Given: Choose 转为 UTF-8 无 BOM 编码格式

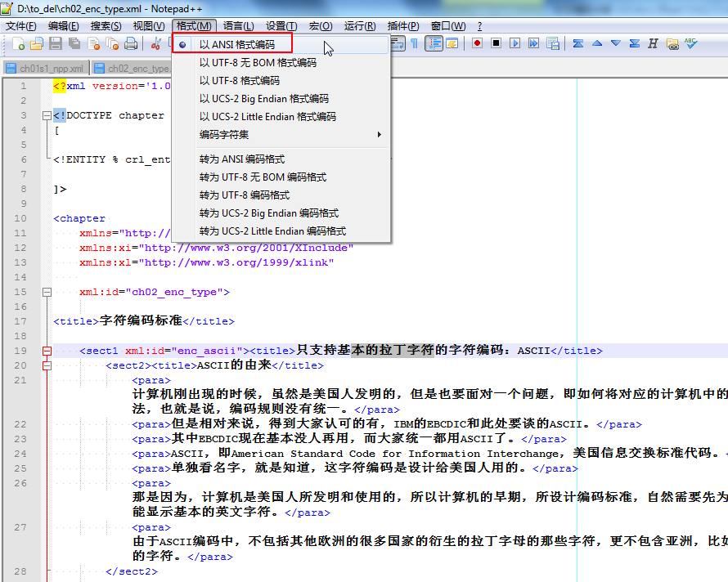Looking at the screenshot, I should coord(263,177).
